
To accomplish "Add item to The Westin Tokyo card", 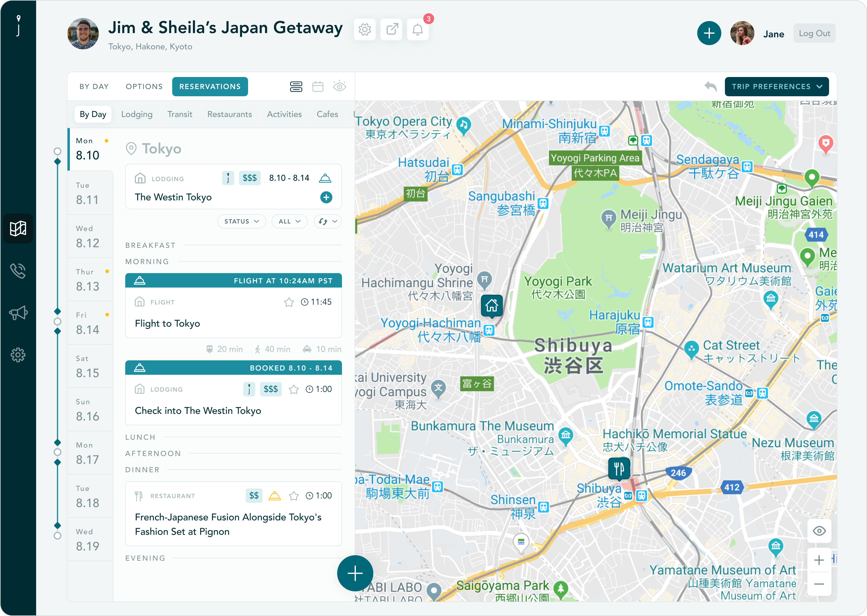I will (x=326, y=197).
